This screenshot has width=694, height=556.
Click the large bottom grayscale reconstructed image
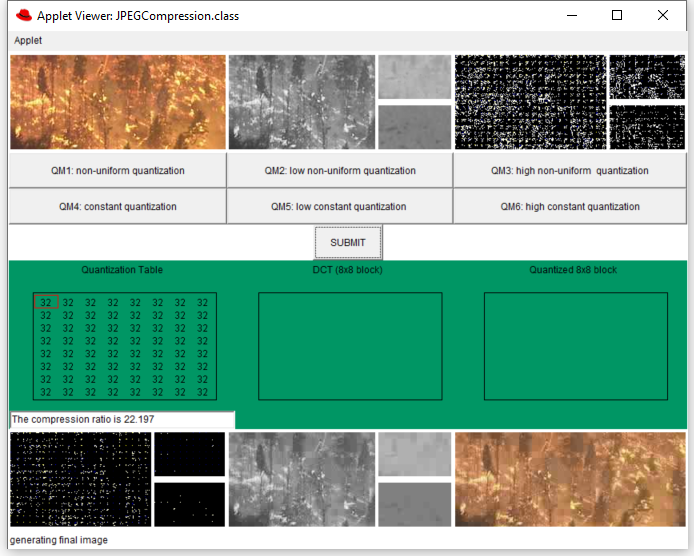302,479
